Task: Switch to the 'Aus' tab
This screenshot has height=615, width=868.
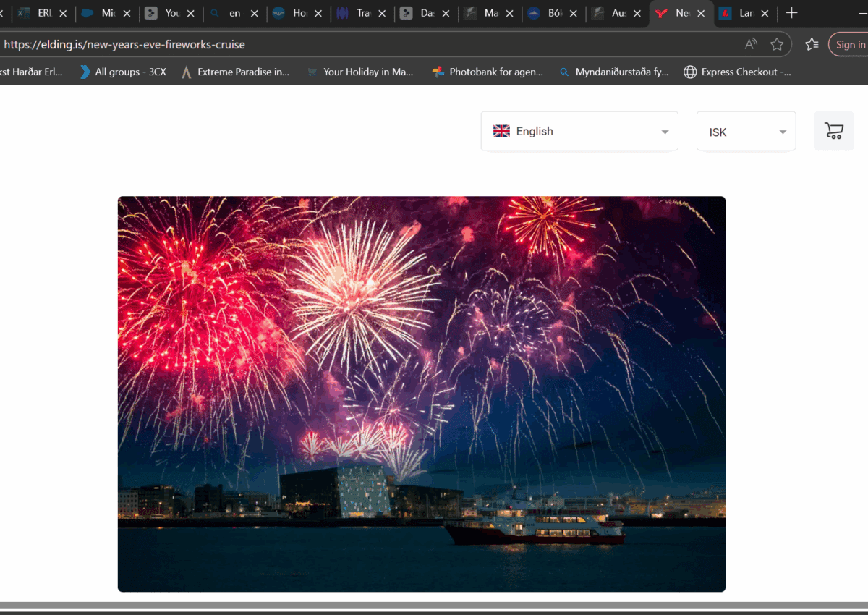Action: [x=617, y=13]
